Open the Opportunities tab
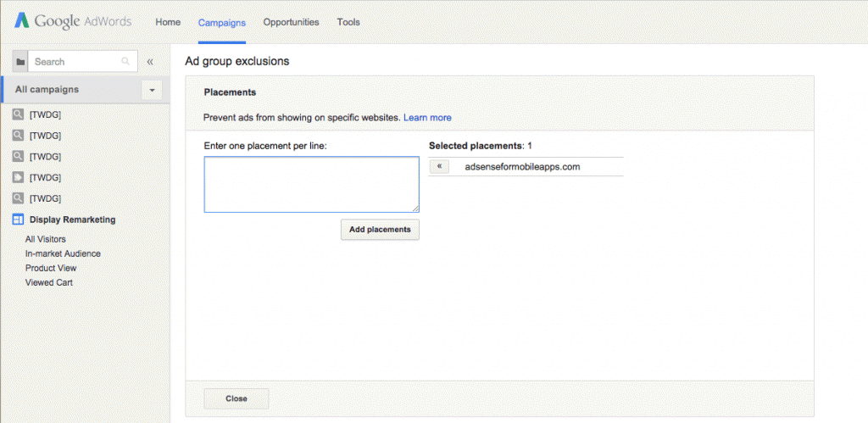This screenshot has height=423, width=868. coord(292,22)
